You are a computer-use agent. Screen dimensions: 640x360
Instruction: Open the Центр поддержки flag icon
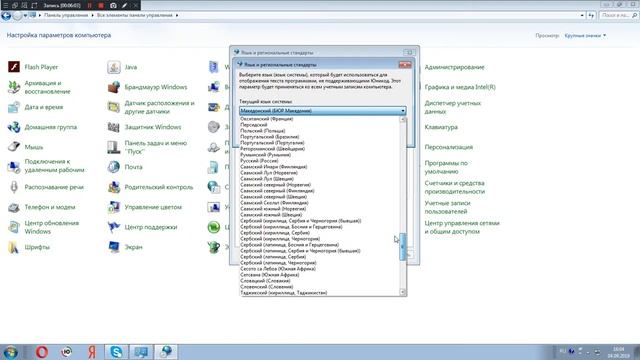(x=114, y=227)
